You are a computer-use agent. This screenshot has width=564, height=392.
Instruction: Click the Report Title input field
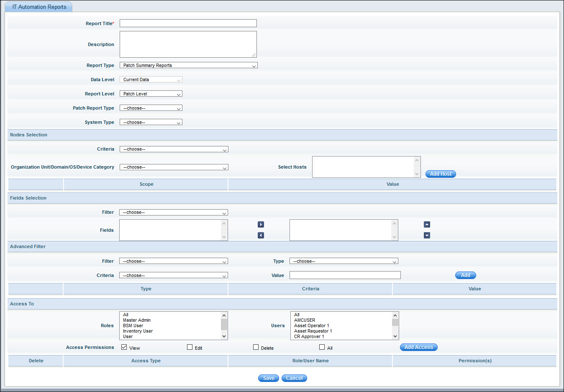point(188,23)
